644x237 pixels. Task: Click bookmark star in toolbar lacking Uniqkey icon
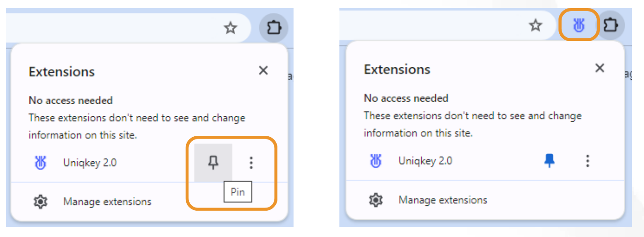click(230, 28)
